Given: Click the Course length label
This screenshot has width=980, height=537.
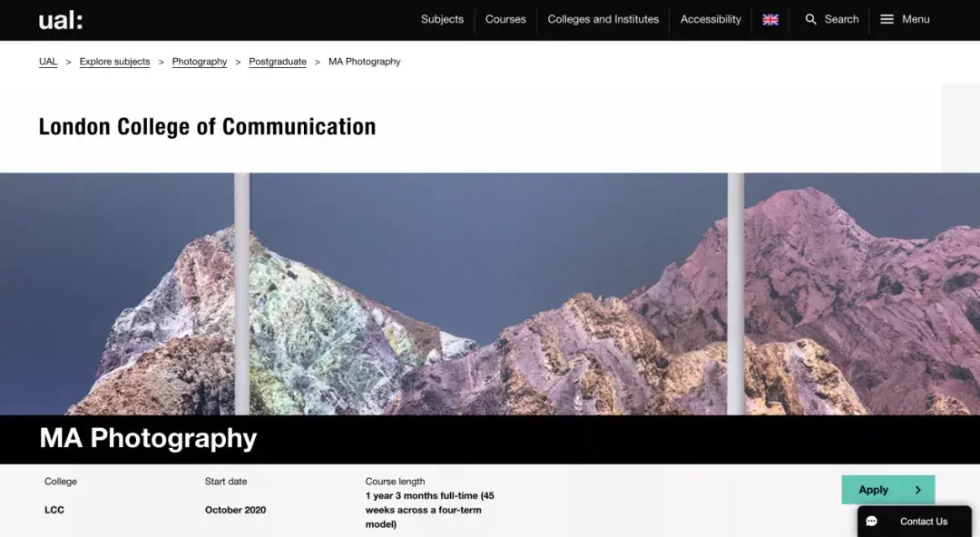Looking at the screenshot, I should click(395, 482).
